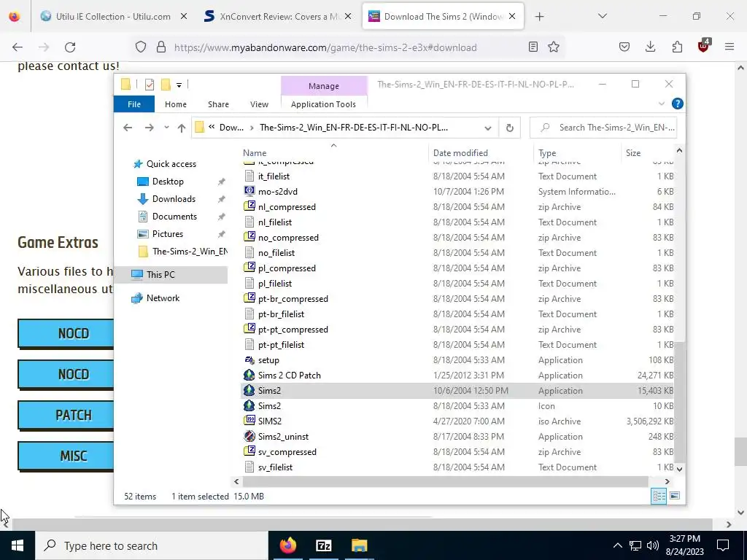
Task: Open Firefox tracking protection shield icon
Action: click(x=141, y=47)
